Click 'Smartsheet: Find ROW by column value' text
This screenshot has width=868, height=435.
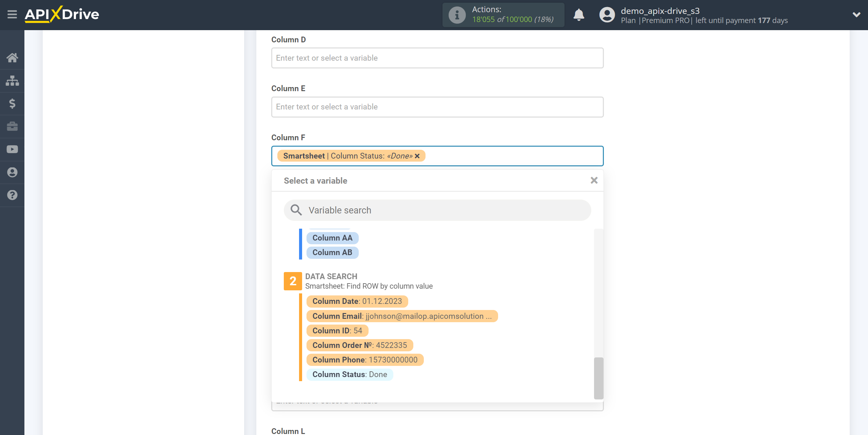pyautogui.click(x=369, y=286)
